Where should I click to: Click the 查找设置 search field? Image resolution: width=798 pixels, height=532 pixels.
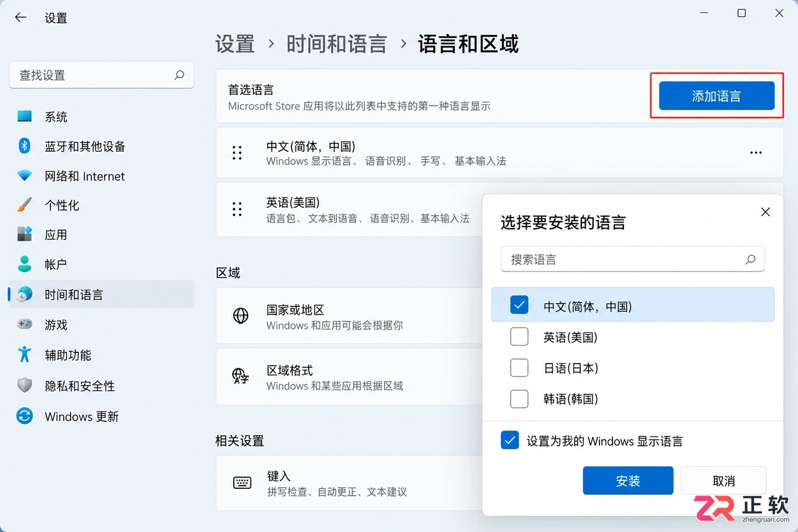point(101,75)
